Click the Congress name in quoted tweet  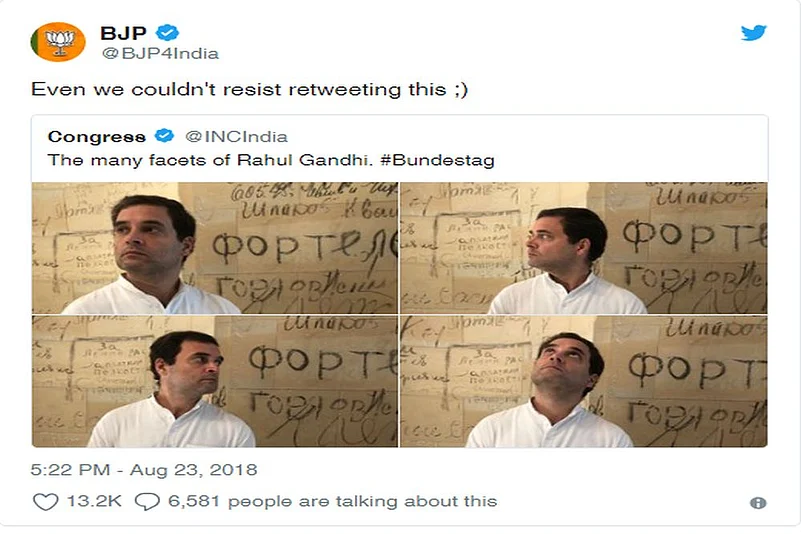(x=97, y=136)
